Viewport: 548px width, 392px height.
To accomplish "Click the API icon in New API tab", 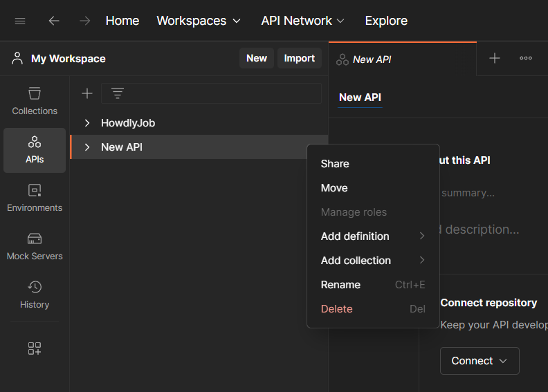I will [342, 59].
